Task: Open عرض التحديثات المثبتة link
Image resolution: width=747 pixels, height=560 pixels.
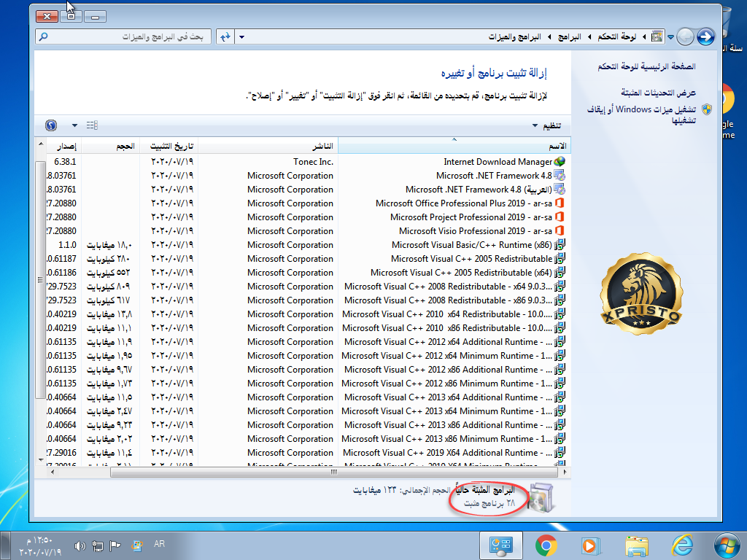Action: tap(659, 93)
